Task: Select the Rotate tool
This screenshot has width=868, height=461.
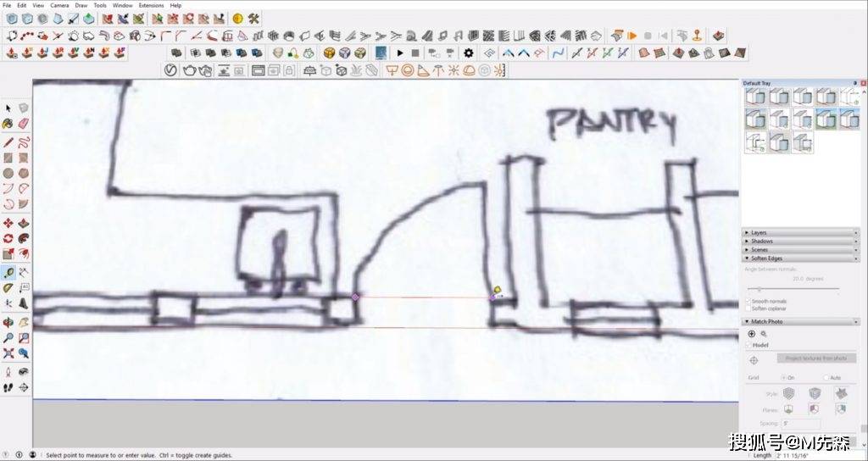Action: click(8, 239)
